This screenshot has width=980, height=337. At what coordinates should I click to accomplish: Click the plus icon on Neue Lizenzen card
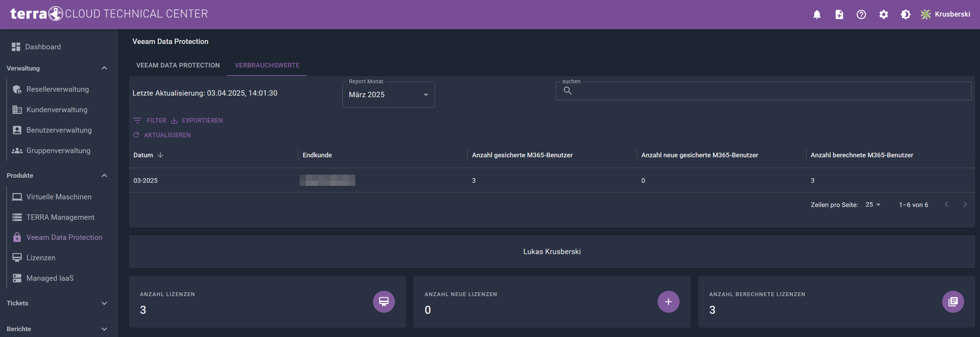668,302
